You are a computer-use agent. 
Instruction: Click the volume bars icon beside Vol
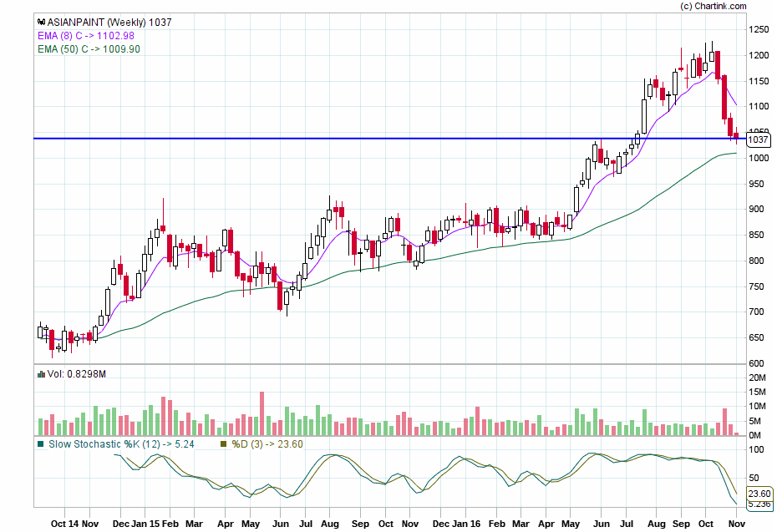click(42, 374)
